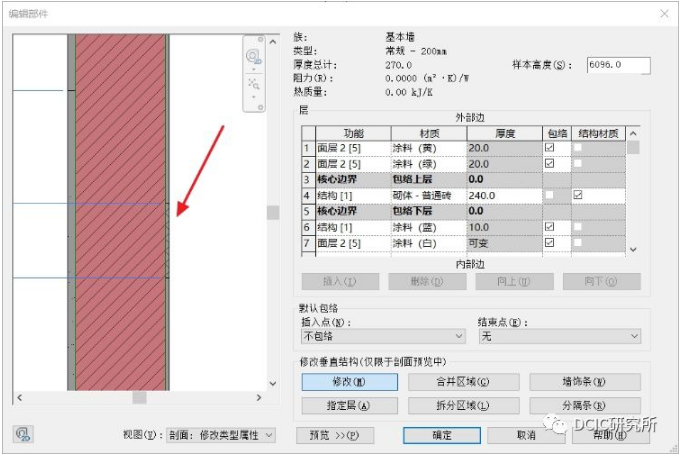Cancel the dialog with 取消
683x456 pixels.
526,435
